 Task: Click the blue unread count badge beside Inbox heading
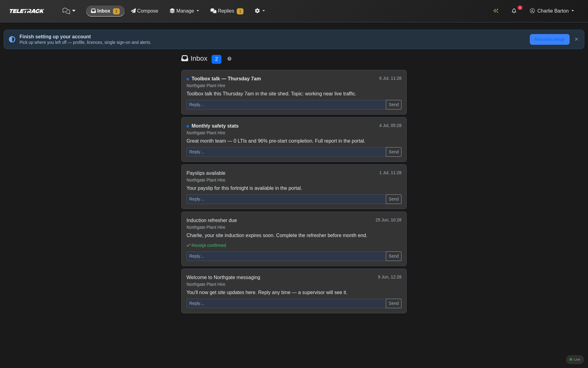pos(217,59)
